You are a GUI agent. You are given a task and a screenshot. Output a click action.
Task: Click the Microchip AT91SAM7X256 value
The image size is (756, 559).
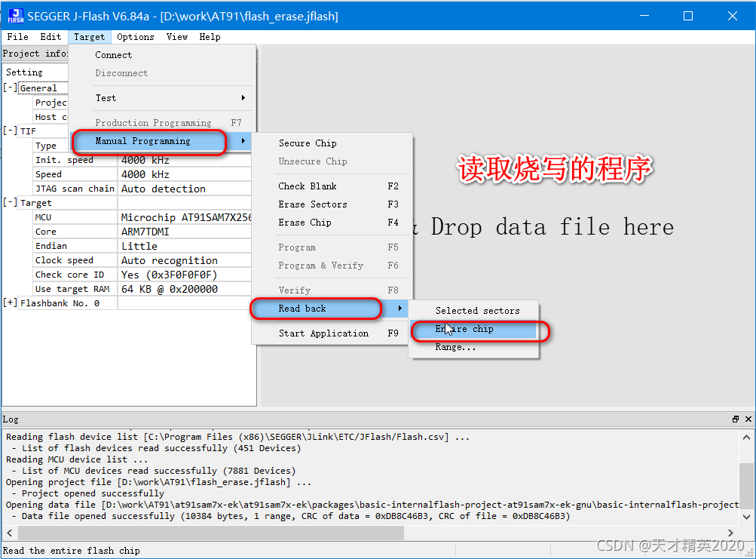[185, 217]
